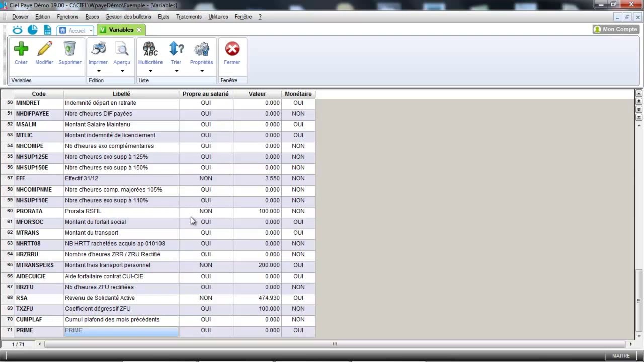Open the ? help menu
The height and width of the screenshot is (362, 644).
click(260, 17)
